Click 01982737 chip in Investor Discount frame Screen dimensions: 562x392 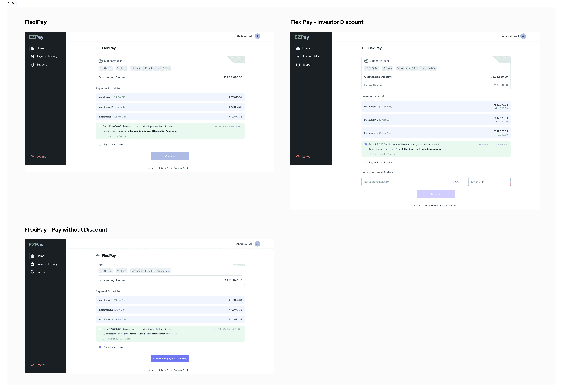(371, 68)
